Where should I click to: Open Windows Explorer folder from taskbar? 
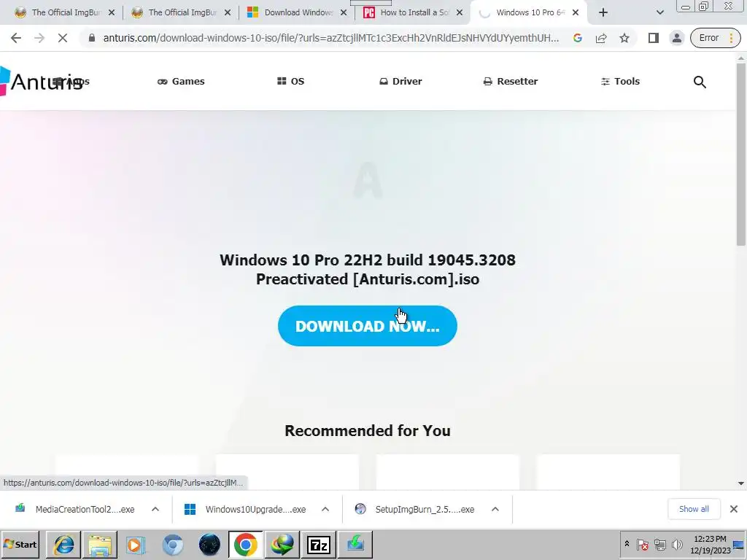pos(99,544)
